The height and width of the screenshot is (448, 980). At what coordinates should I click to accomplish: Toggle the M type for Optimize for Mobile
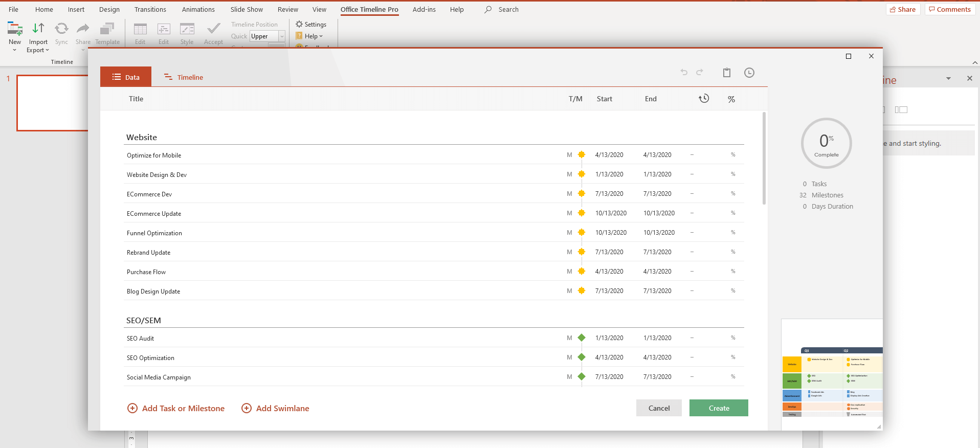(x=569, y=155)
